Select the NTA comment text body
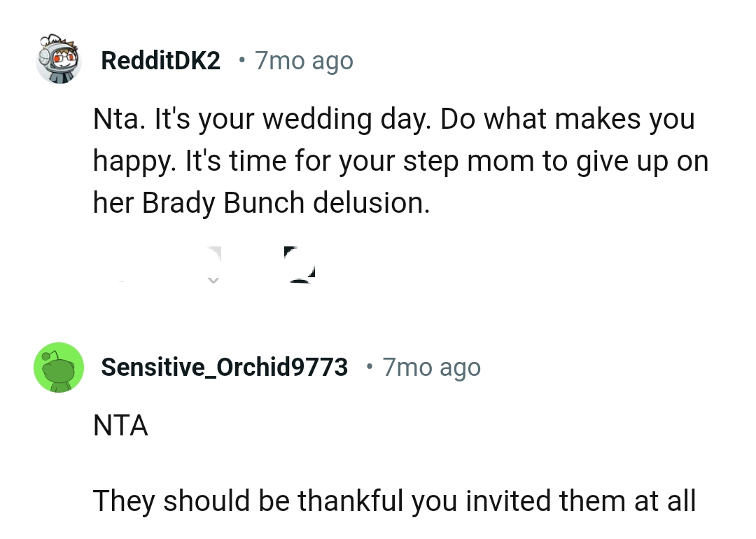Image resolution: width=756 pixels, height=539 pixels. [x=120, y=426]
